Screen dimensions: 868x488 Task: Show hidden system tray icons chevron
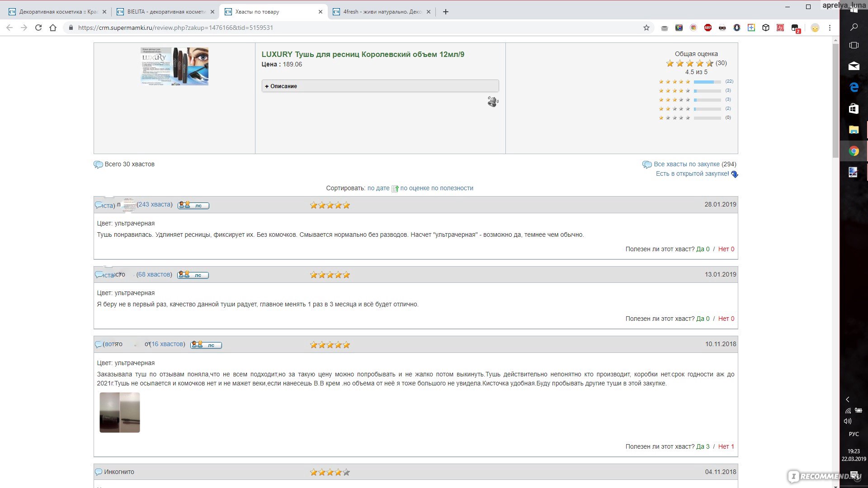pos(848,399)
